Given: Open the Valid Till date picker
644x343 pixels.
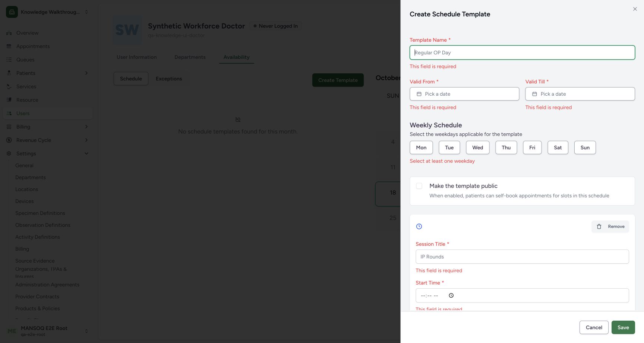Looking at the screenshot, I should pos(580,94).
